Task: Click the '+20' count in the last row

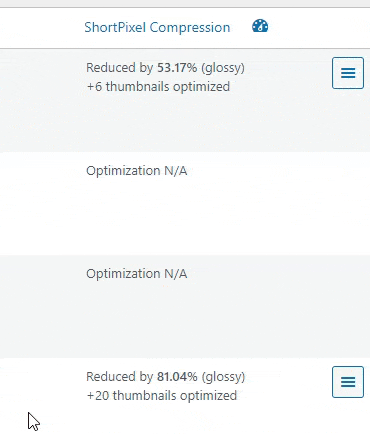Action: coord(98,396)
